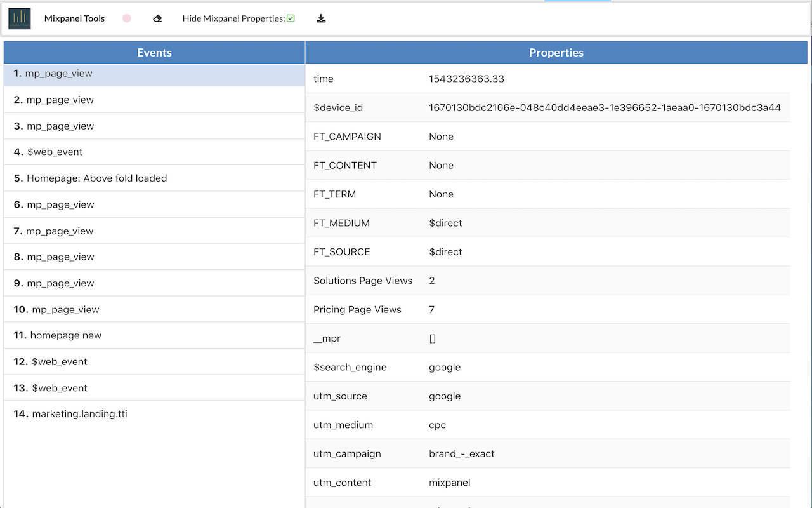The width and height of the screenshot is (812, 508).
Task: Click the FT_CONTENT property name
Action: coord(345,165)
